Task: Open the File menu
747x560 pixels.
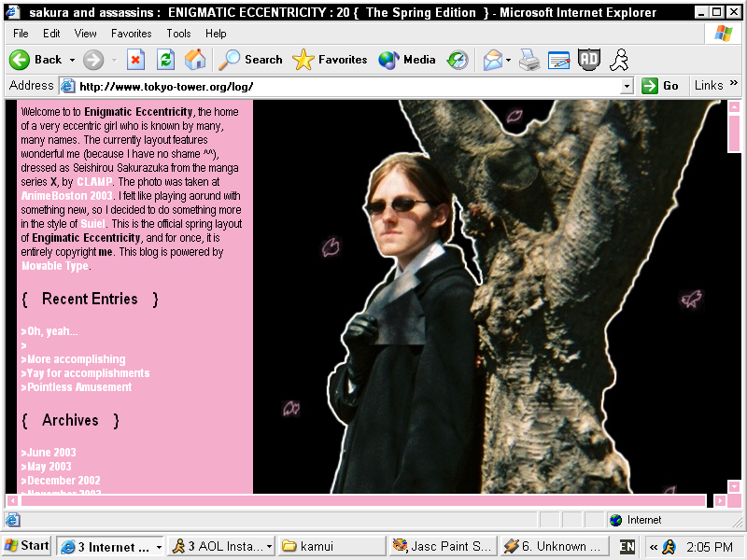Action: pos(21,34)
